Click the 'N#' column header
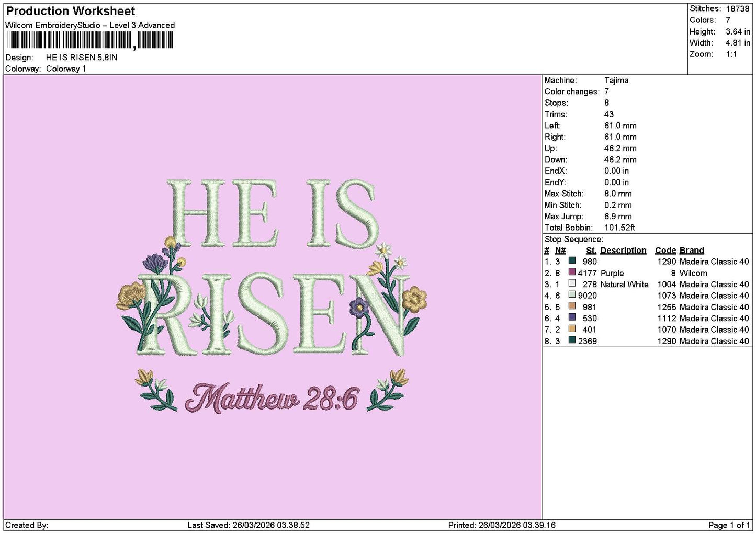Image resolution: width=756 pixels, height=534 pixels. point(560,251)
